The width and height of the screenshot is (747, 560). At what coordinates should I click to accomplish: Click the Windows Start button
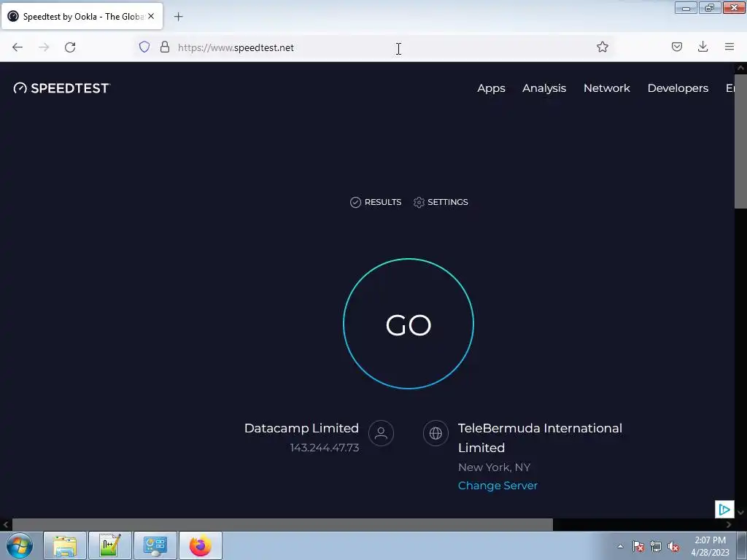(19, 545)
